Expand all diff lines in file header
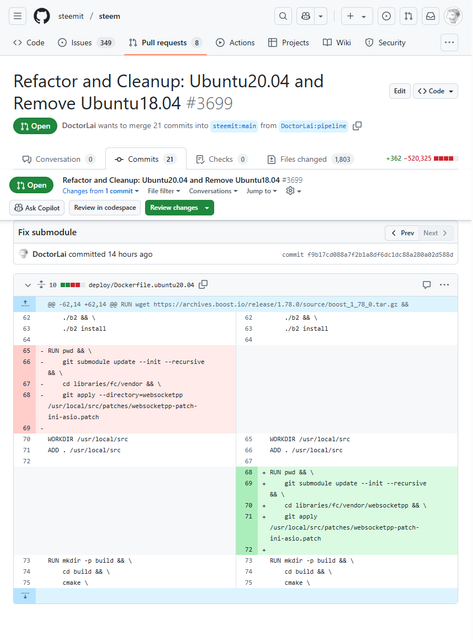 point(41,284)
